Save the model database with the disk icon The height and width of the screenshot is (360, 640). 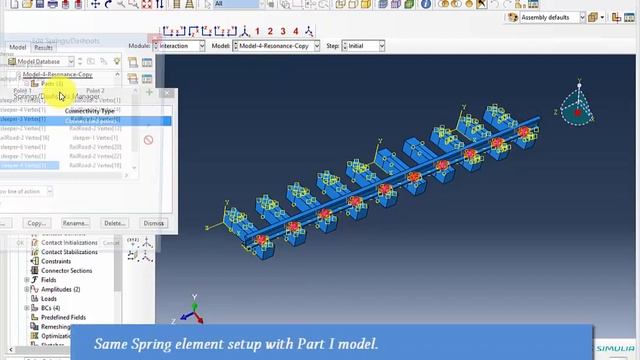click(40, 4)
